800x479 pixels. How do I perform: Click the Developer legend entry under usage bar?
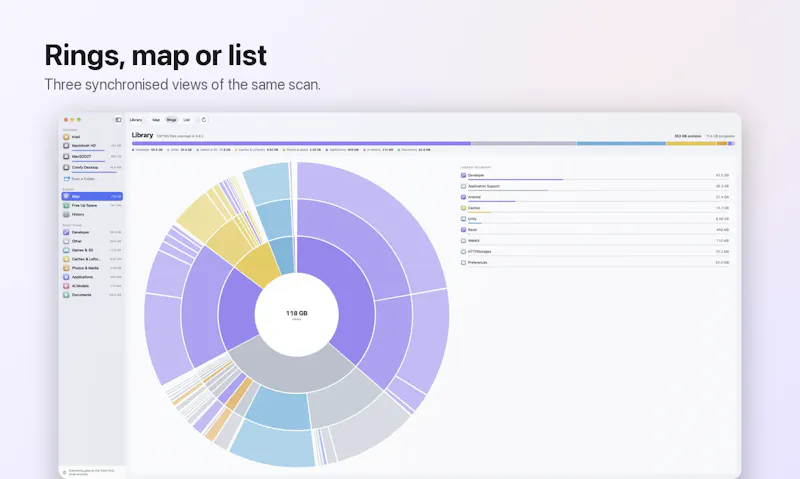point(147,150)
